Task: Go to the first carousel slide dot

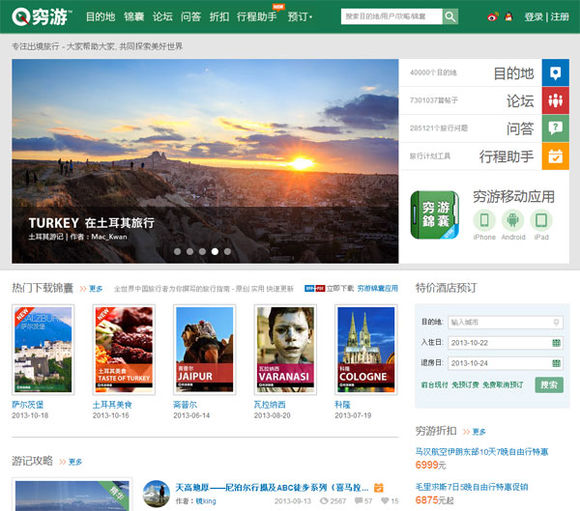Action: 178,252
